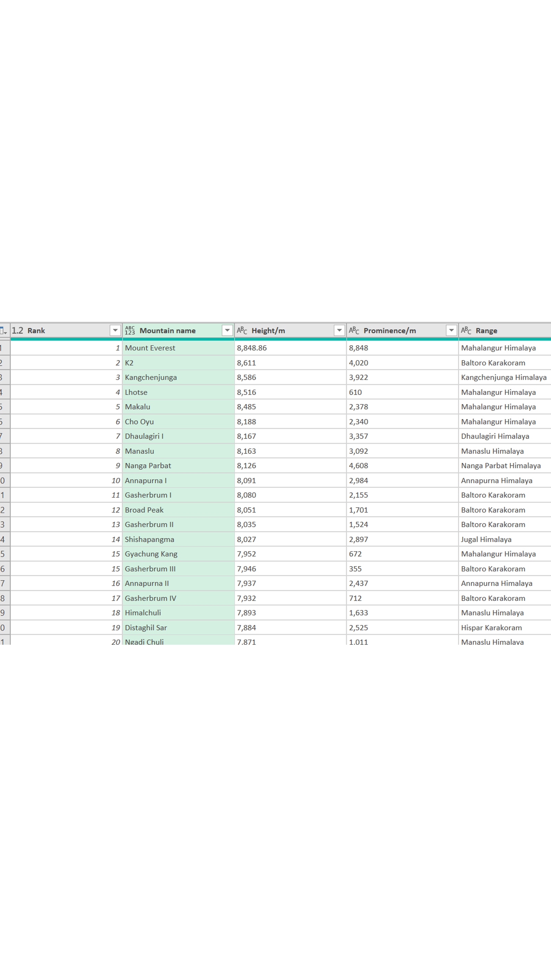The image size is (551, 980).
Task: Open the filter dropdown on Rank column
Action: click(115, 330)
